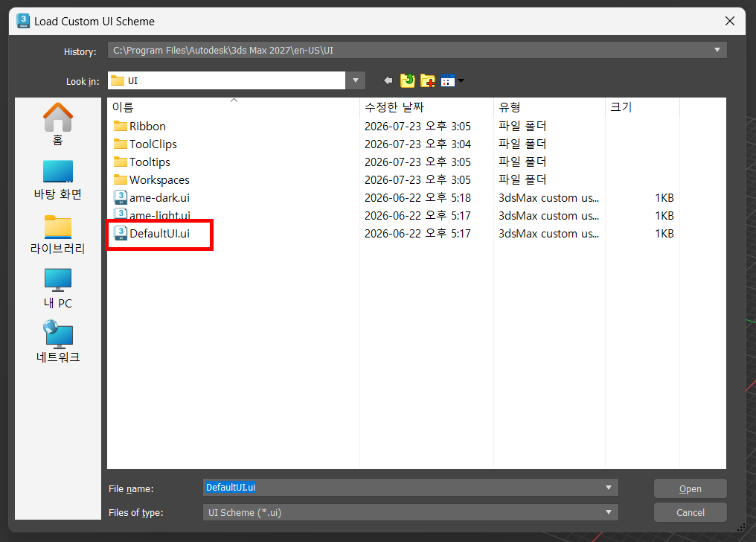This screenshot has width=756, height=542.
Task: Sort by the 이름 (Name) column header
Action: 234,107
